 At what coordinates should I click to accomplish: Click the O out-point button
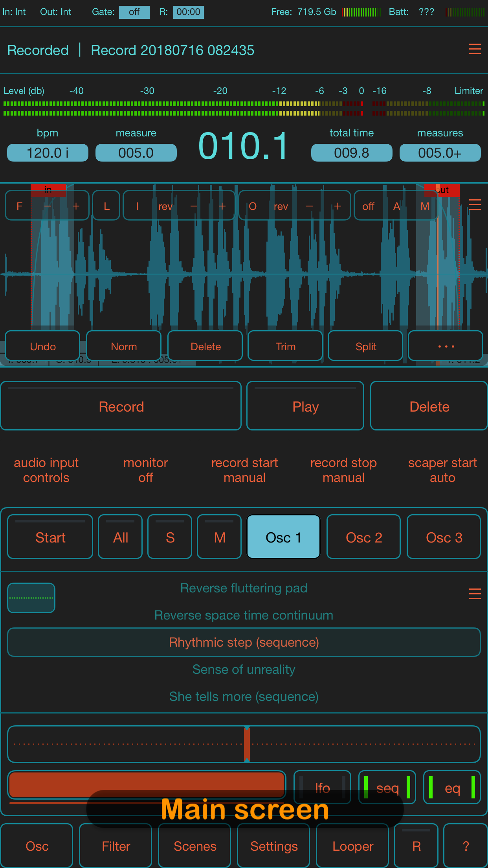pyautogui.click(x=253, y=206)
